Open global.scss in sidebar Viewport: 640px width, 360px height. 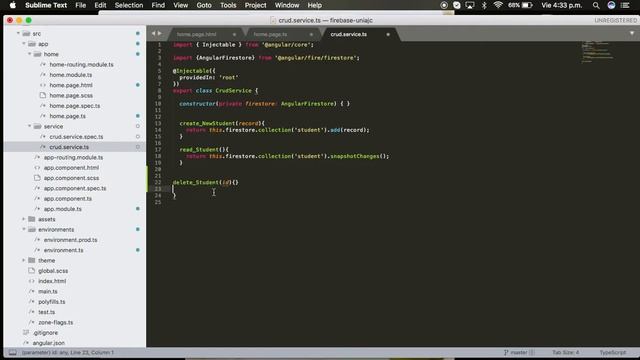point(53,271)
